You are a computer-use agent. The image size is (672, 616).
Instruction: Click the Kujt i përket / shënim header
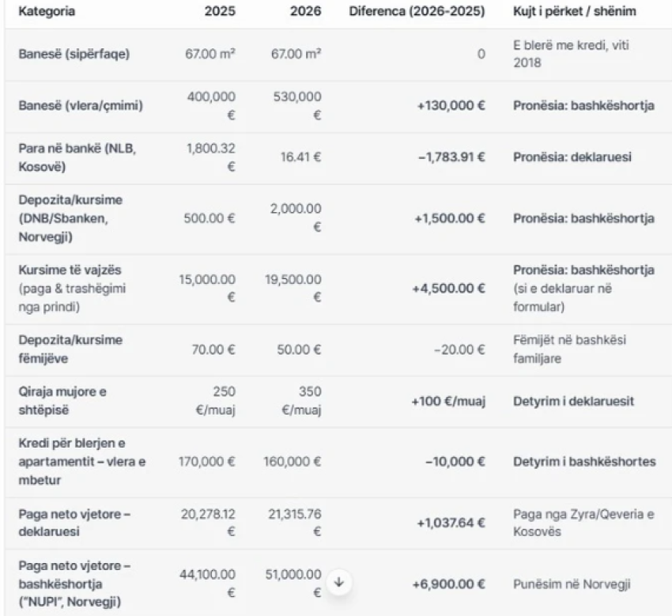(574, 13)
